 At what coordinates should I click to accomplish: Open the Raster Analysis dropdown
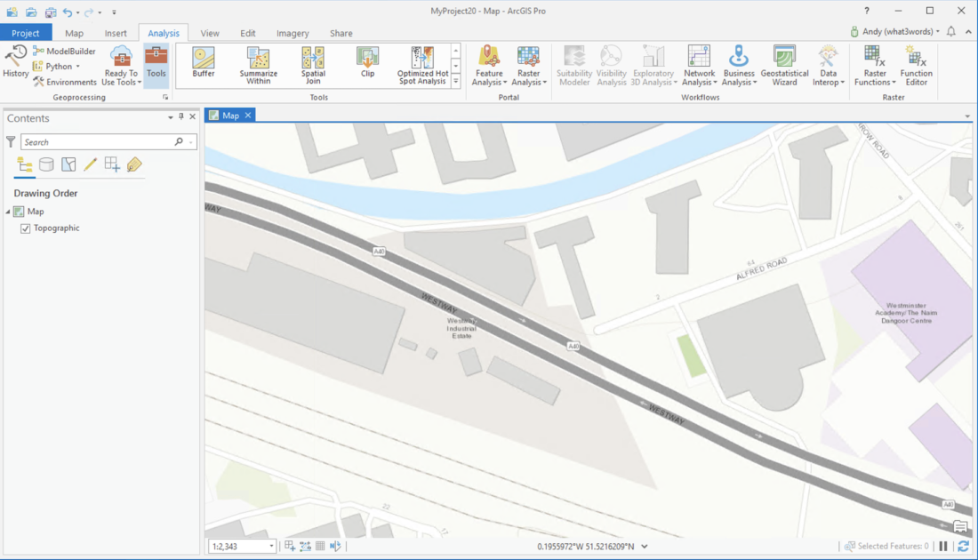528,66
